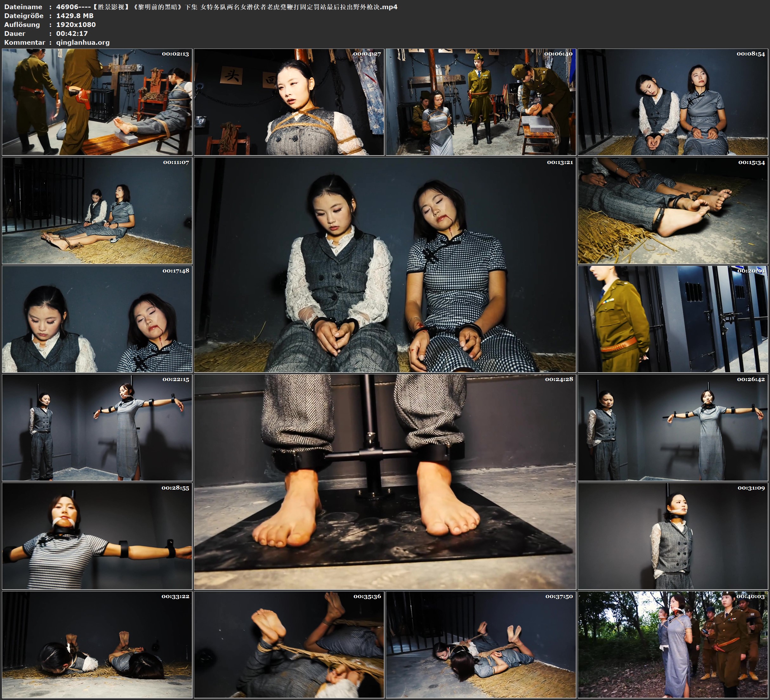Screen dimensions: 770x700
Task: Click the thumbnail timestamped 00:02:13
Action: tap(97, 102)
